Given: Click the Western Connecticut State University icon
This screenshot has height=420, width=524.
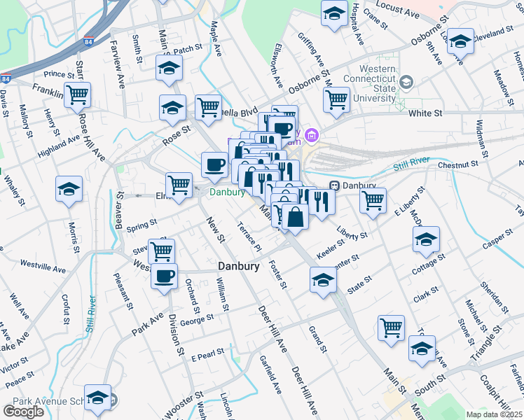Looking at the screenshot, I should [406, 82].
